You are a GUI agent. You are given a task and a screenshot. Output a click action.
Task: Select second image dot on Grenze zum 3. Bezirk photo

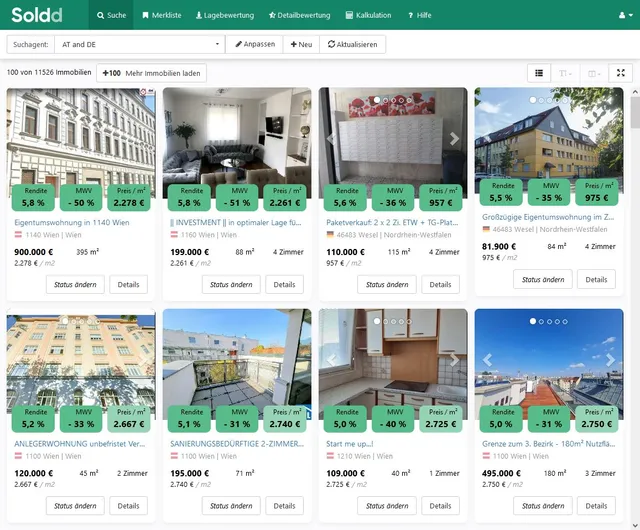[540, 321]
